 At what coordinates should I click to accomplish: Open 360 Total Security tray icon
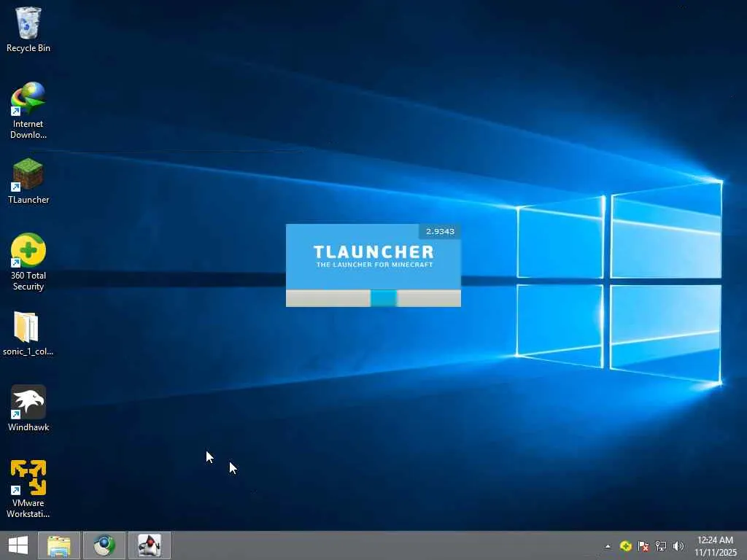click(625, 546)
